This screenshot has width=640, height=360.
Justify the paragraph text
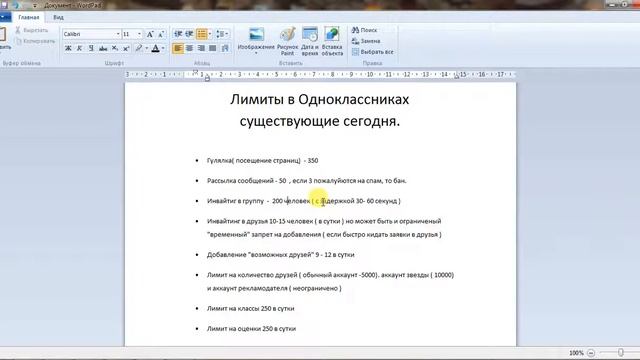pos(212,48)
